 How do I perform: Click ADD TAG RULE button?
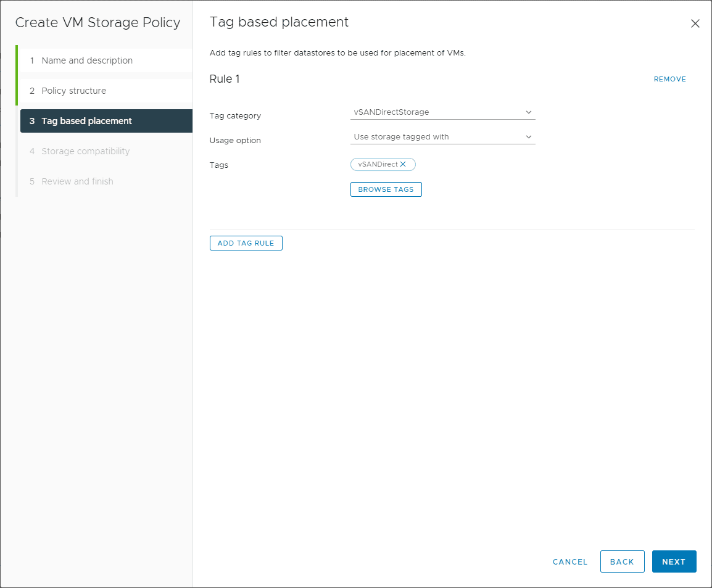point(246,242)
